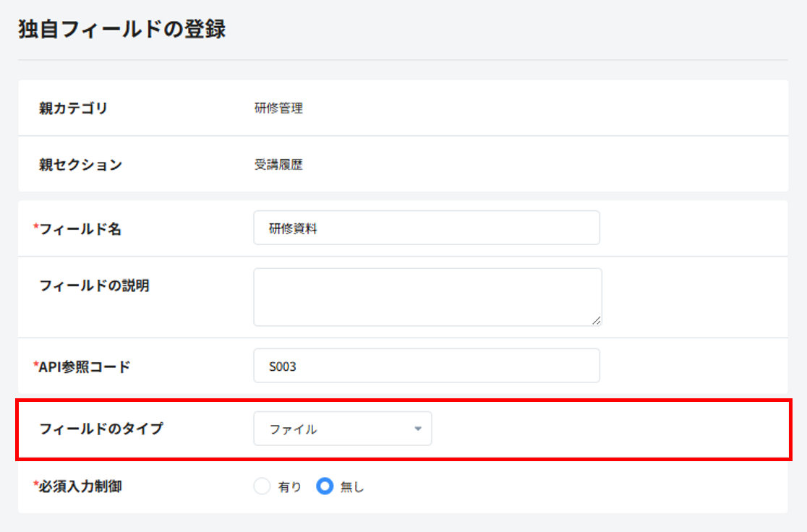Click the API参照コード input showing S003

coord(426,366)
